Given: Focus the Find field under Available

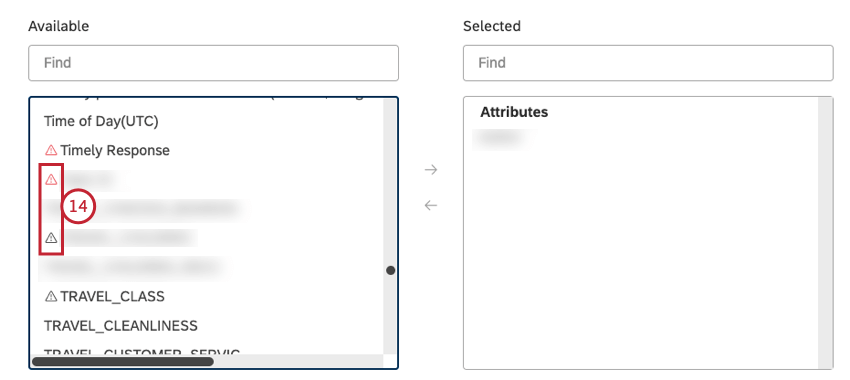Looking at the screenshot, I should 214,63.
